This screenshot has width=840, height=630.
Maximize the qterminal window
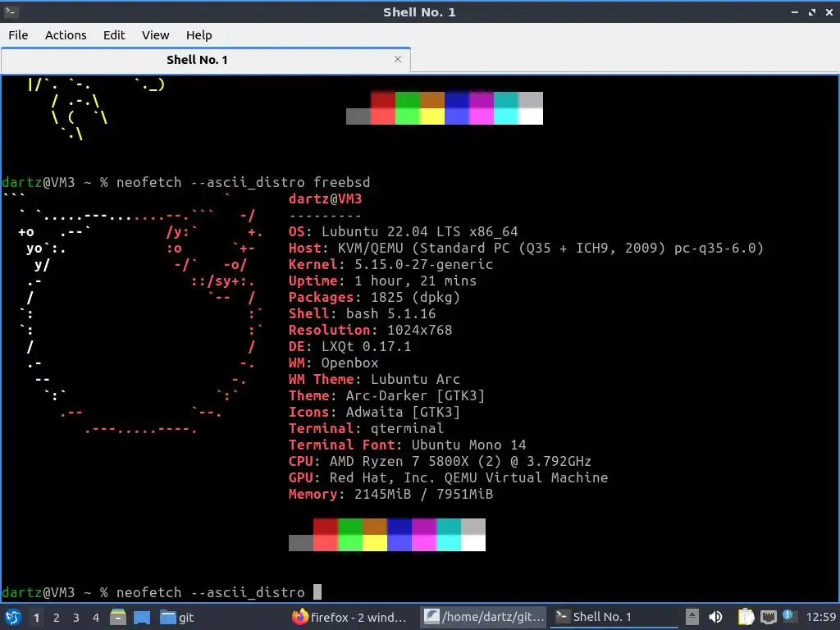point(812,11)
